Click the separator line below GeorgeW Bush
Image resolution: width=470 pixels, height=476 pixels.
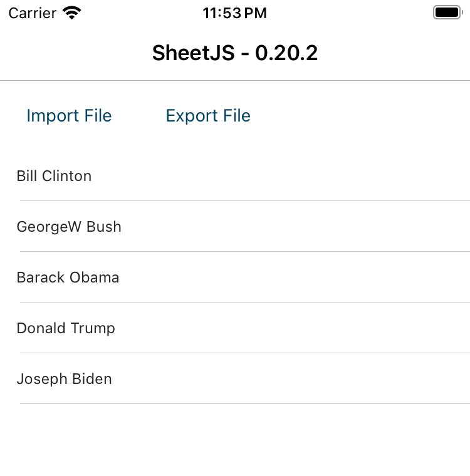(244, 252)
